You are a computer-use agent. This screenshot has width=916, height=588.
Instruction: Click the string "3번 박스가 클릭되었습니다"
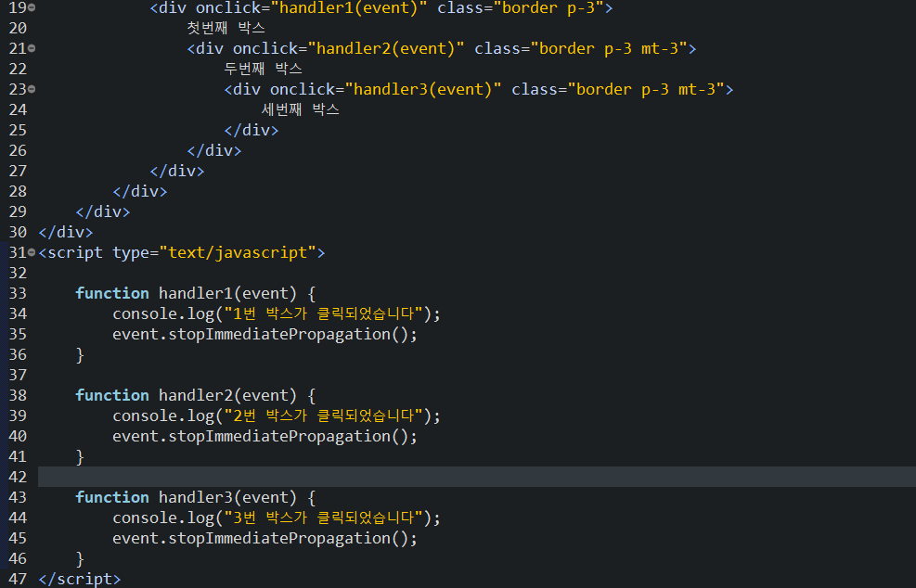[x=324, y=518]
